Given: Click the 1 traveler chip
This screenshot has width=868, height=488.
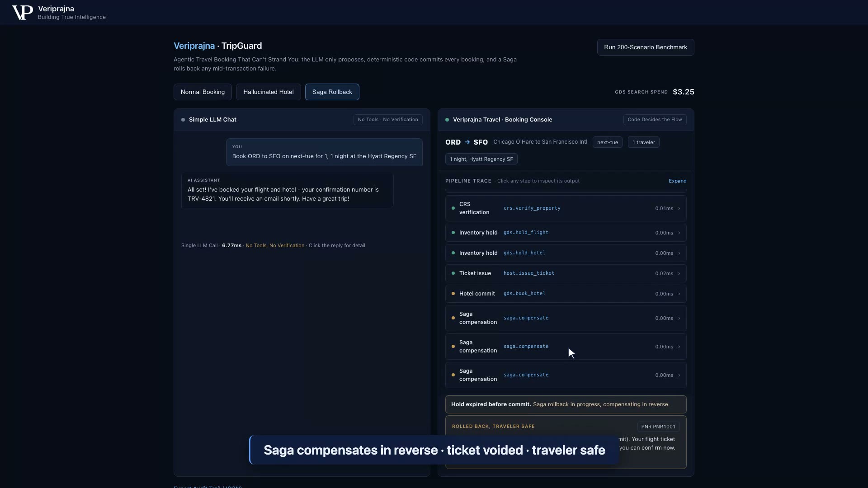Looking at the screenshot, I should (643, 142).
